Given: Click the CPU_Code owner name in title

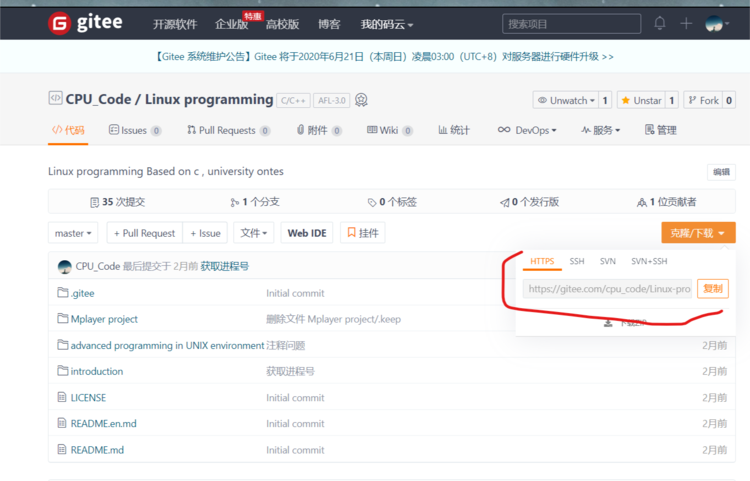Looking at the screenshot, I should tap(98, 99).
